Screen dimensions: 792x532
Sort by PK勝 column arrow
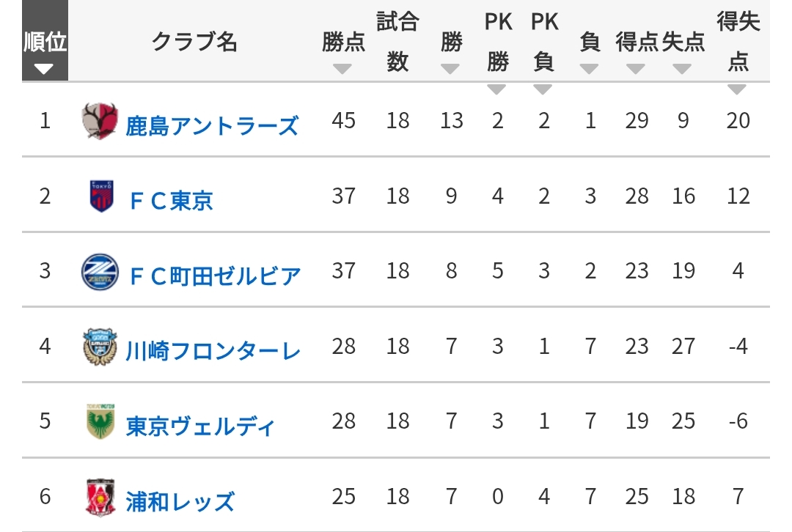pyautogui.click(x=496, y=89)
